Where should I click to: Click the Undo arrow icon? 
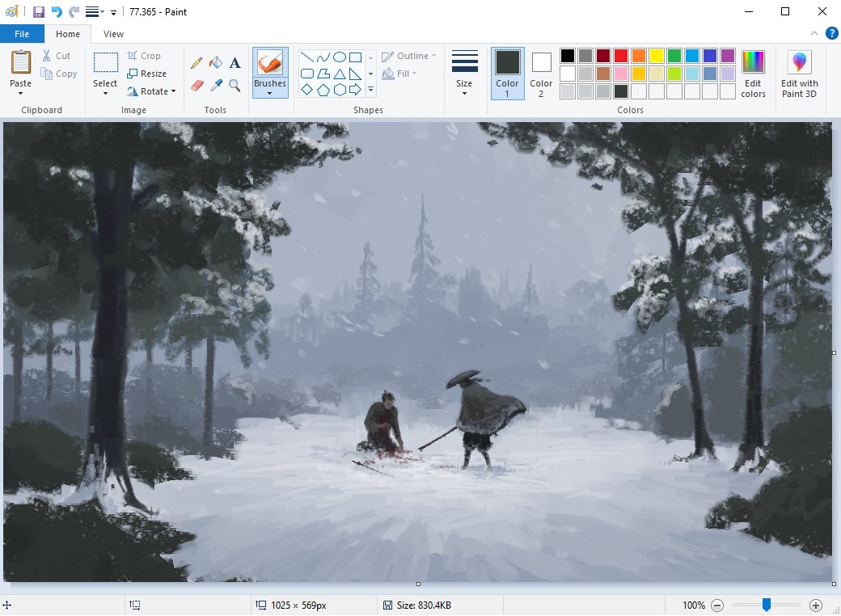click(57, 11)
